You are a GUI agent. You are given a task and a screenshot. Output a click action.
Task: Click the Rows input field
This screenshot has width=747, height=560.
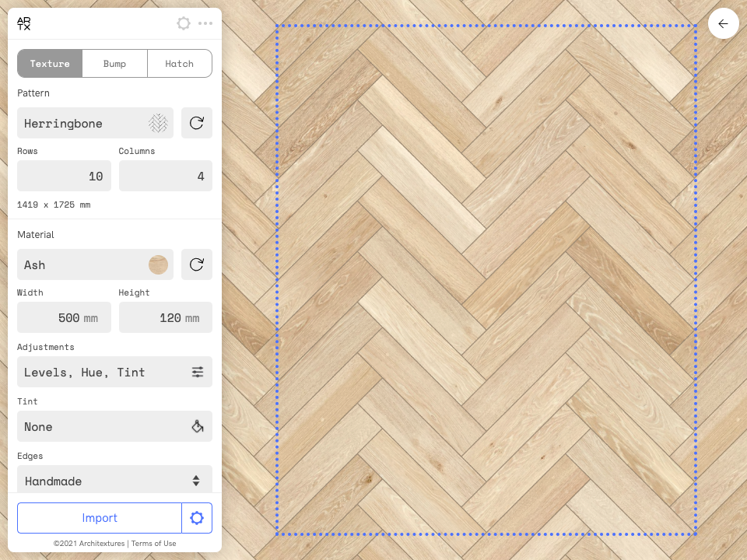[x=64, y=176]
